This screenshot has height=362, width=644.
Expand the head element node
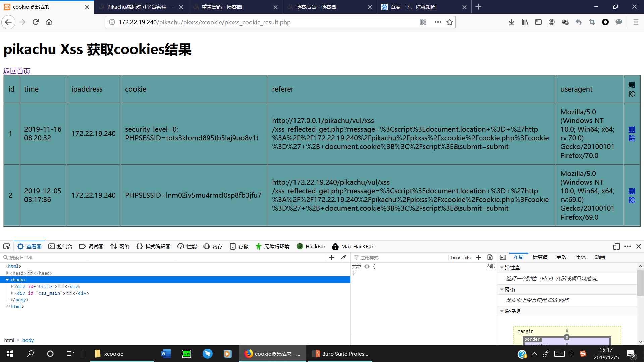(7, 273)
